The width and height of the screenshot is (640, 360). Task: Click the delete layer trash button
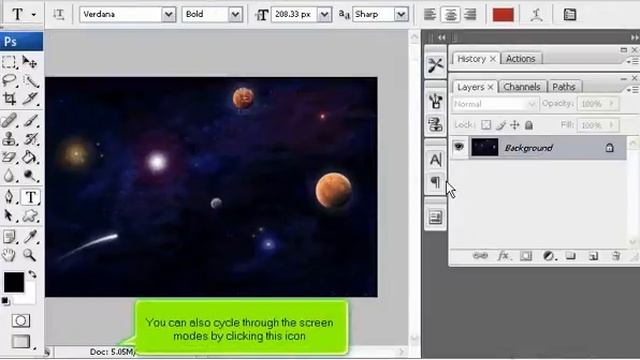(x=616, y=256)
